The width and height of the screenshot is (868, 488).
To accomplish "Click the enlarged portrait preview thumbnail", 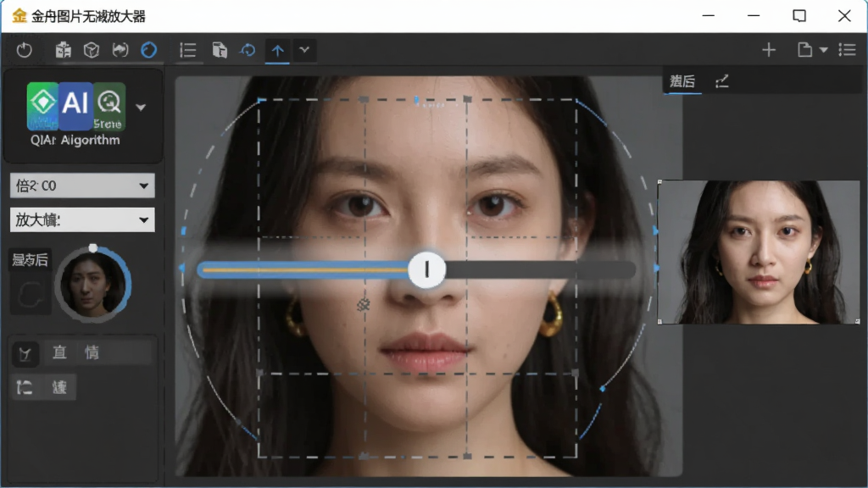I will pos(759,252).
